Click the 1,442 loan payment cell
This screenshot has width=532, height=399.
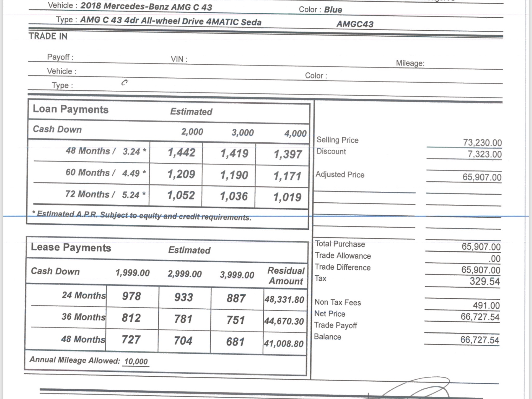click(x=181, y=152)
